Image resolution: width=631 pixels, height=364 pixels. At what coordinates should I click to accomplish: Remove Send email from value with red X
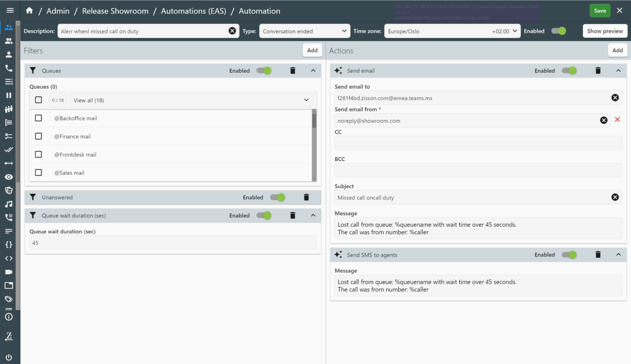point(617,120)
